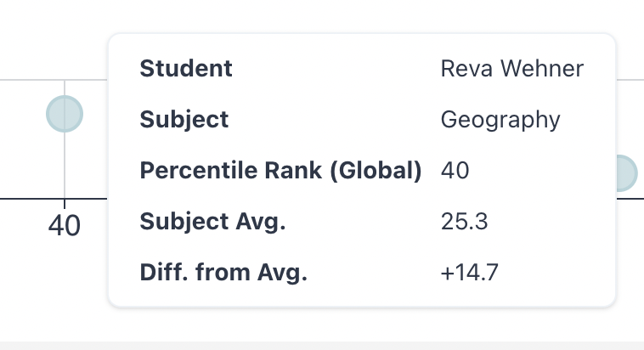Screen dimensions: 644x350
Task: Click the Subject Avg. label
Action: (212, 222)
